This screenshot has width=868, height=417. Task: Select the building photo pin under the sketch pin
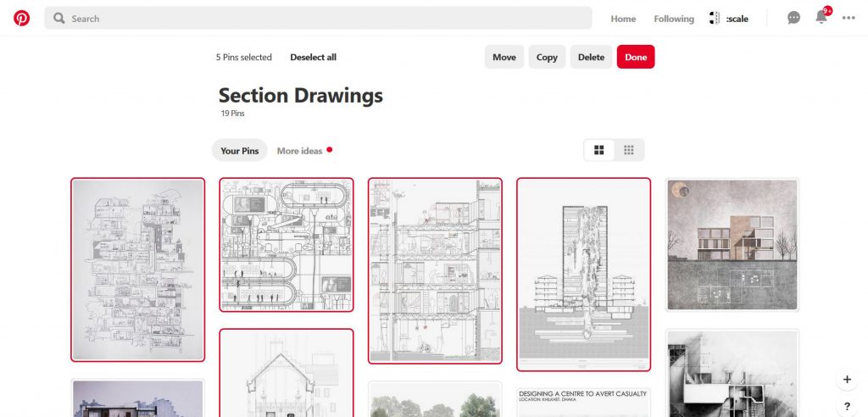pyautogui.click(x=138, y=398)
